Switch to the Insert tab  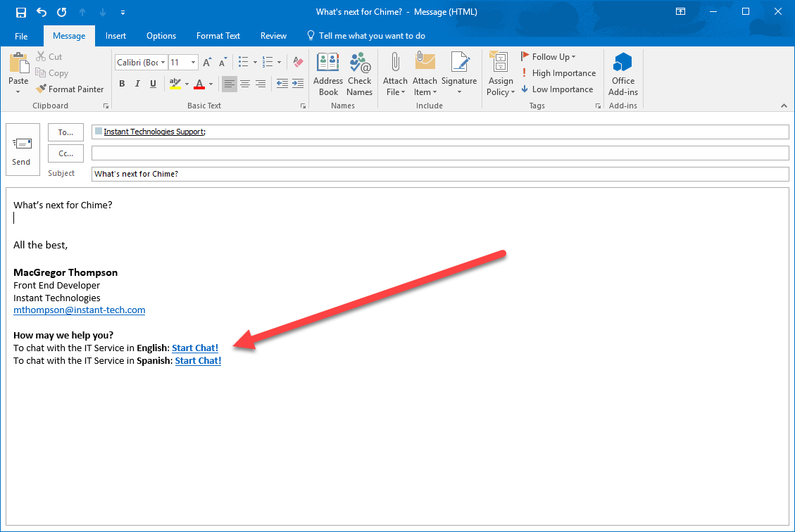pos(115,36)
